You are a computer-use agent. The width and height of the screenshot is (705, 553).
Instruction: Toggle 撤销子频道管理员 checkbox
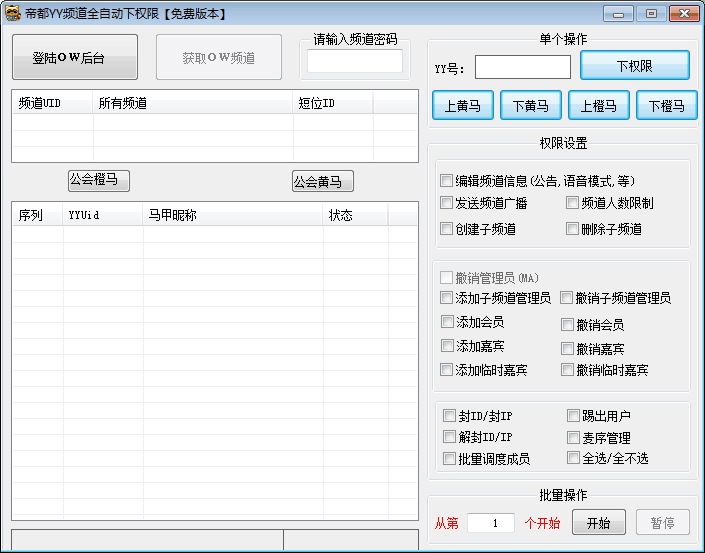tap(567, 298)
